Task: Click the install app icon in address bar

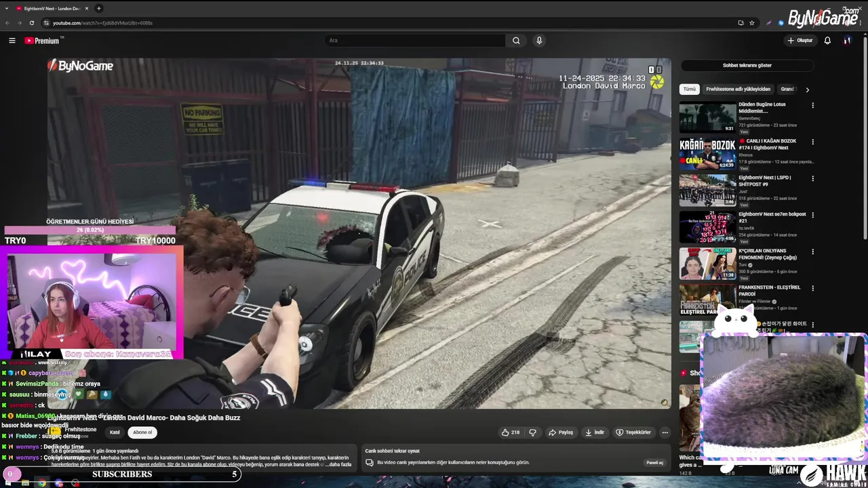Action: pos(741,22)
